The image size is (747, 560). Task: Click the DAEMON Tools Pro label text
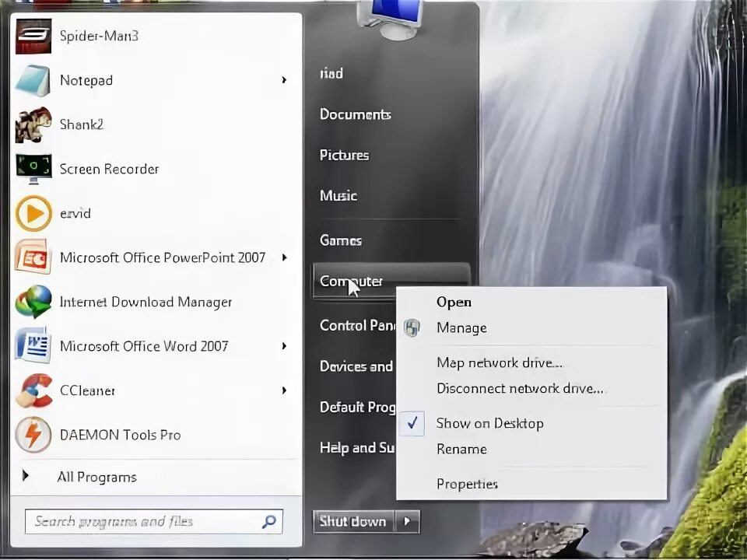tap(120, 435)
